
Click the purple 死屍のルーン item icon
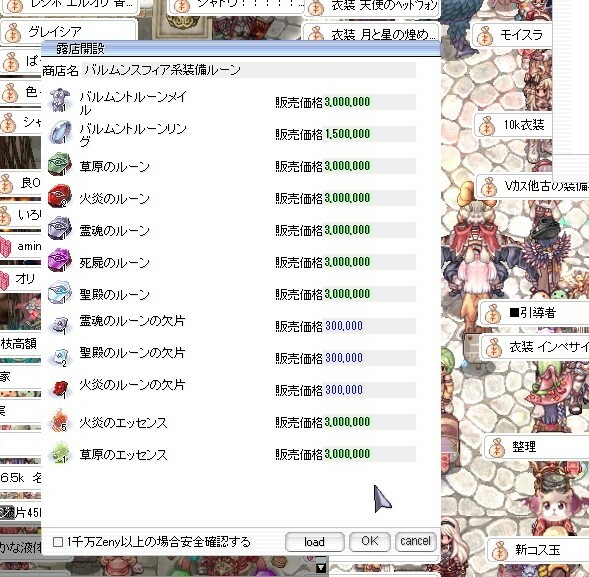pos(60,260)
